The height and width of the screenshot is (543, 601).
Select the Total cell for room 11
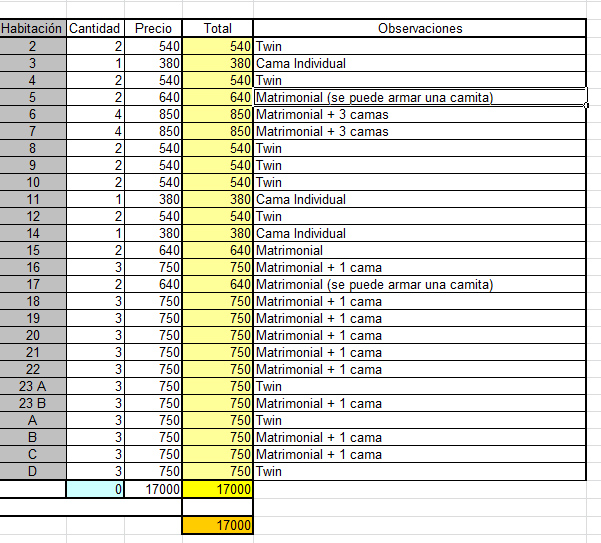click(217, 199)
